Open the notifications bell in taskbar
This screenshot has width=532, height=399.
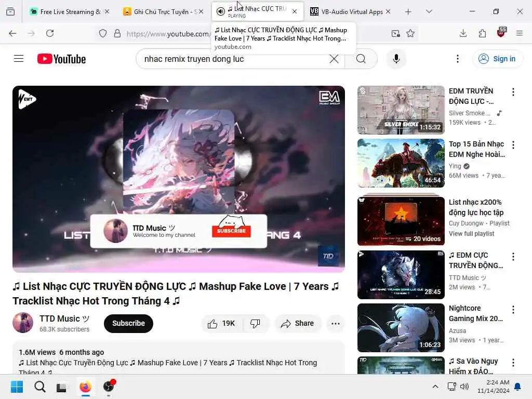click(518, 387)
